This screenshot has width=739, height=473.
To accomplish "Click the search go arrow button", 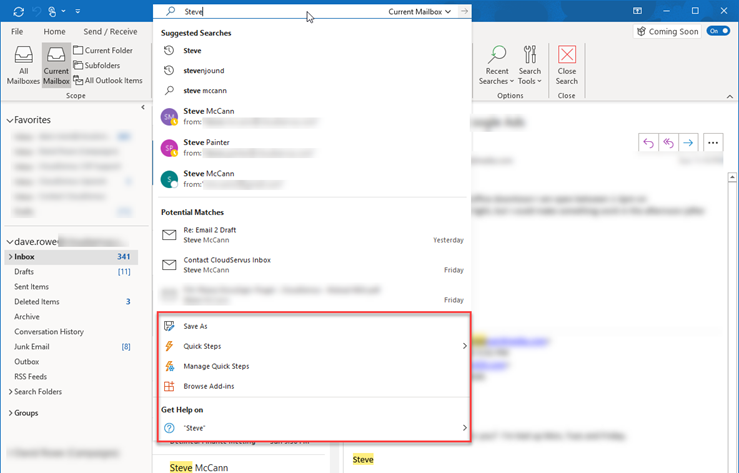I will click(464, 11).
